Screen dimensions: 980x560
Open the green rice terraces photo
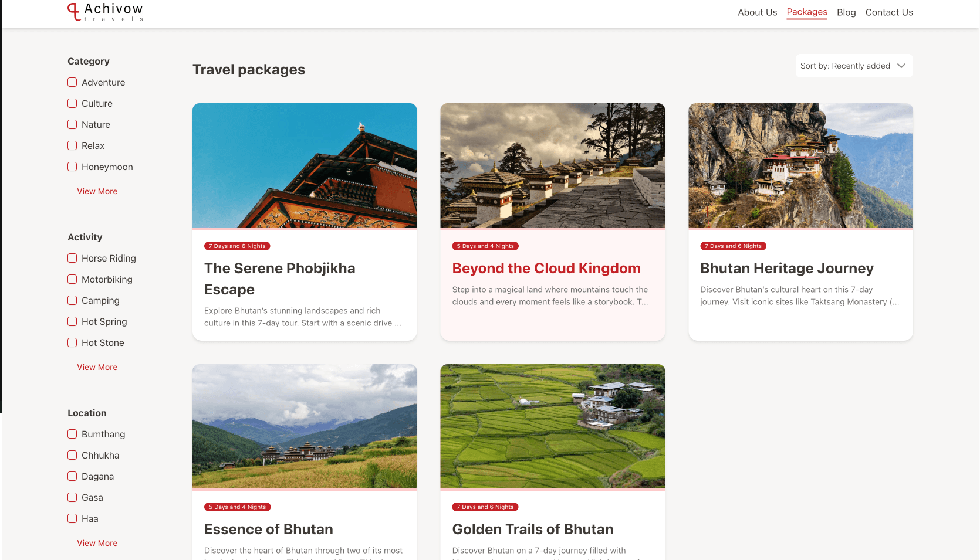[552, 426]
